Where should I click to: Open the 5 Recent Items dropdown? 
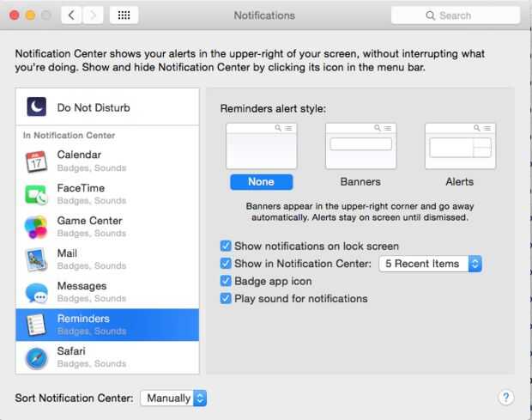pos(430,264)
